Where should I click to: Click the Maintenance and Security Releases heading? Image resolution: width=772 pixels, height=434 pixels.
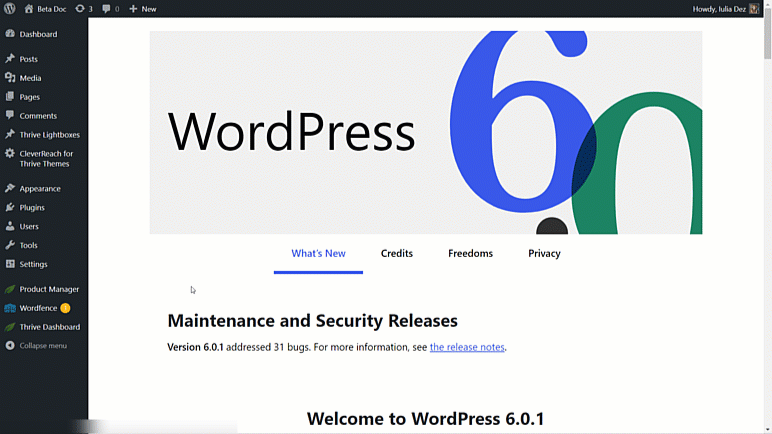pos(312,321)
